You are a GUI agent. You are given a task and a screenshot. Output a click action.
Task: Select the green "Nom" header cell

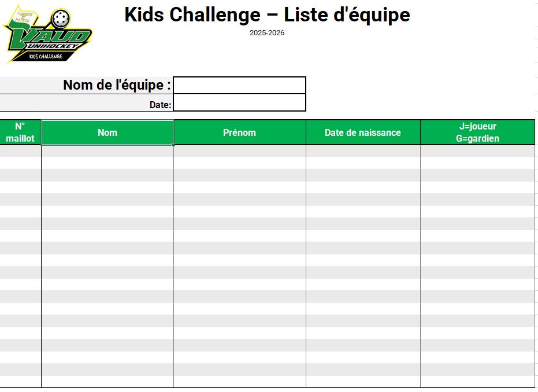point(107,132)
